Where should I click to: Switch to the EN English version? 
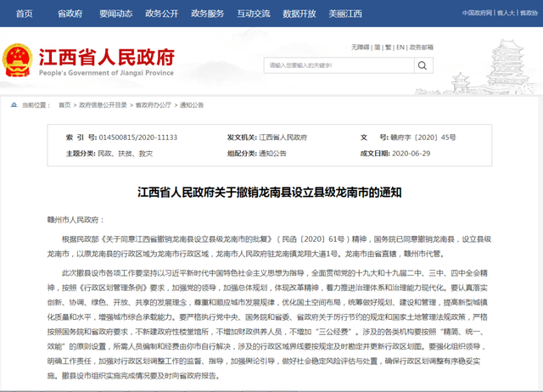pyautogui.click(x=400, y=48)
